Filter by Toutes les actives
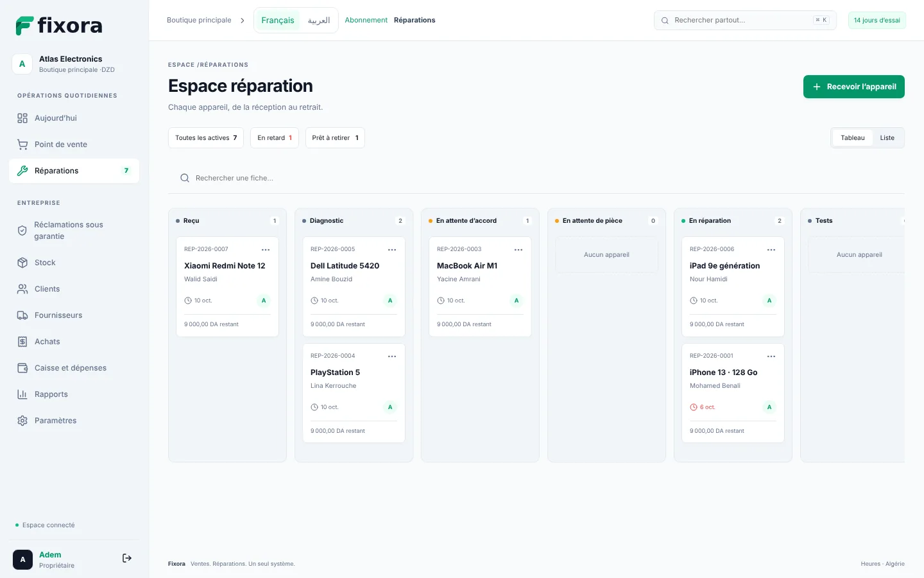Viewport: 924px width, 578px height. [206, 138]
